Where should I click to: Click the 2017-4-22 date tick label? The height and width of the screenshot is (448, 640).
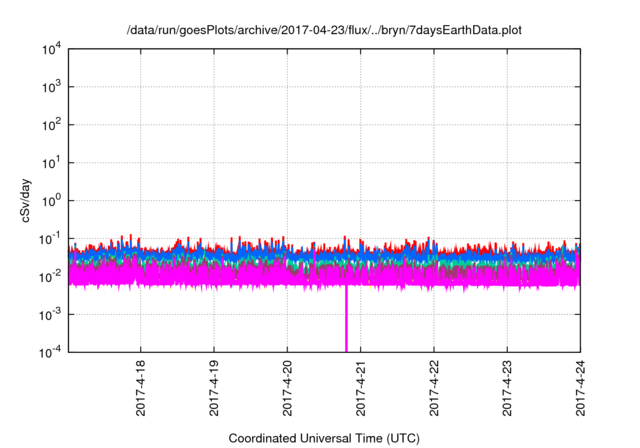pyautogui.click(x=434, y=388)
